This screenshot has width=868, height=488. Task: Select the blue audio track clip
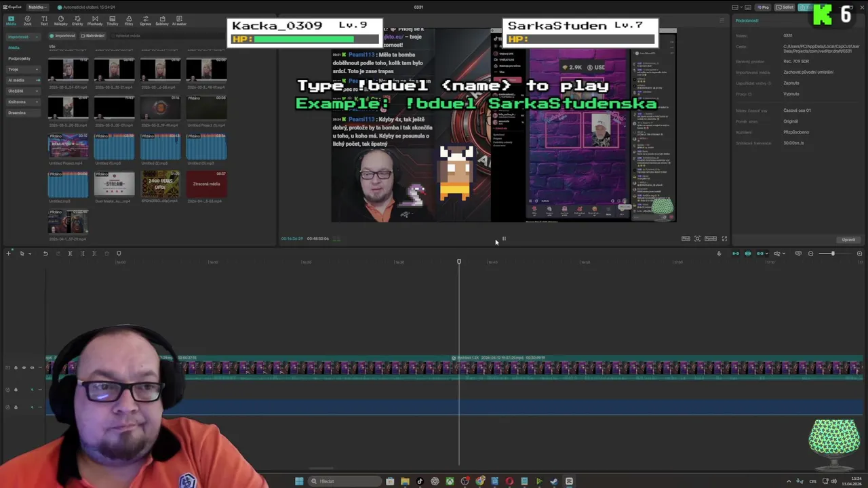coord(454,407)
